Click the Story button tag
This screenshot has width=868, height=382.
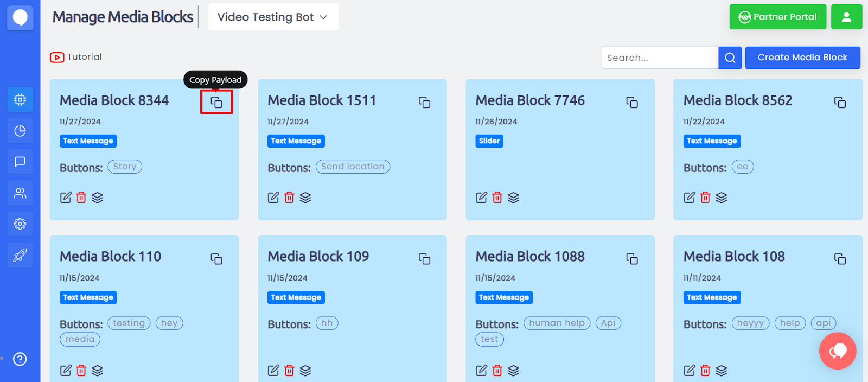pos(125,167)
